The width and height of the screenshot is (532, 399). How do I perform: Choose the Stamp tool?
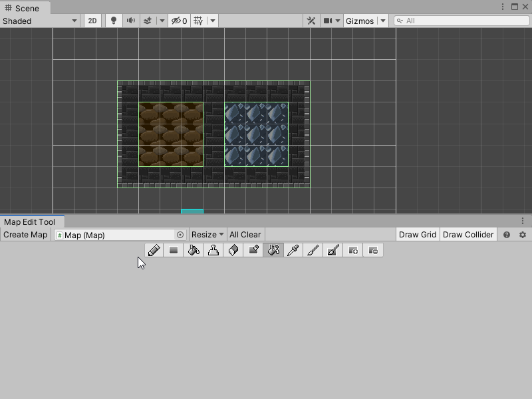click(x=212, y=251)
